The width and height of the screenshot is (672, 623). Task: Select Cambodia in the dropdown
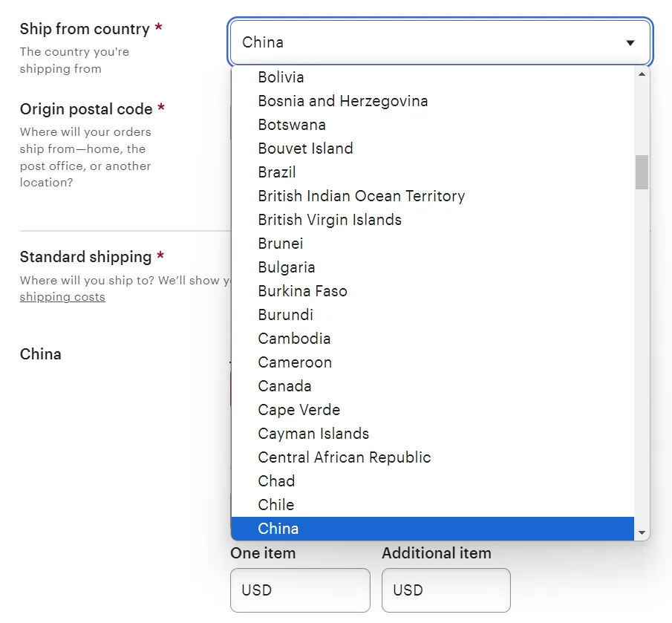coord(294,339)
